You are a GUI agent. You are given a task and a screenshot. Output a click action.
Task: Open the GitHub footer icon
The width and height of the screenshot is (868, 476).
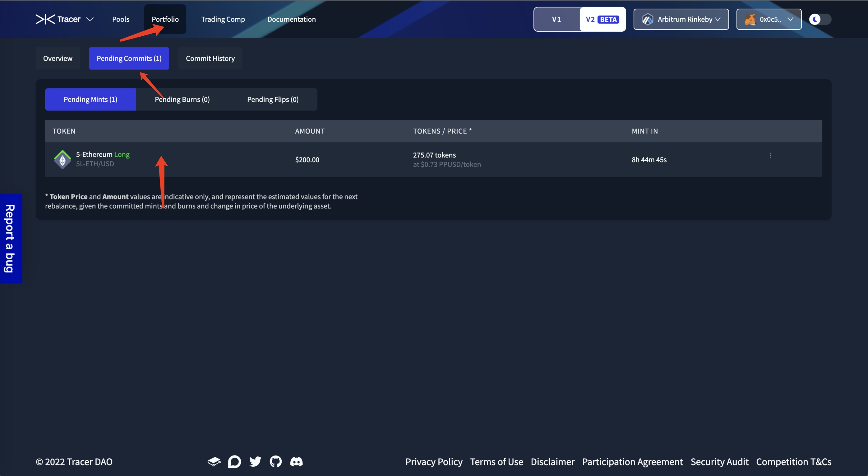276,461
